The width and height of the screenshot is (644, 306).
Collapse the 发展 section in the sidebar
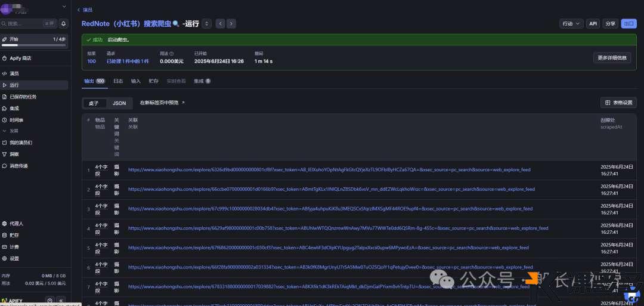[13, 131]
